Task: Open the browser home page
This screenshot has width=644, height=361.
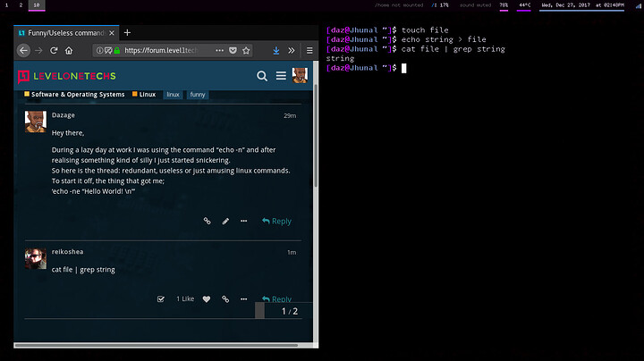Action: pyautogui.click(x=69, y=50)
